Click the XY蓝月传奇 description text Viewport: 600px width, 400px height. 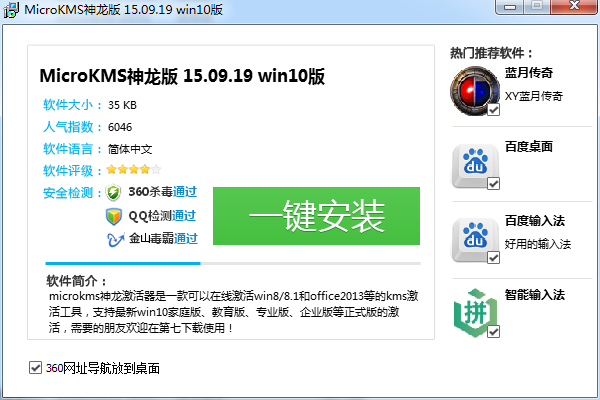coord(533,96)
